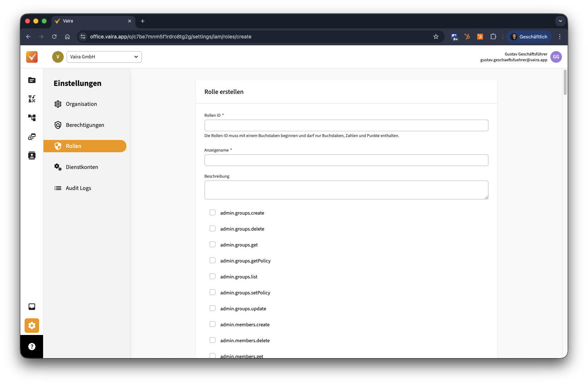Go to Berechtigungen settings section
588x385 pixels.
click(x=85, y=125)
